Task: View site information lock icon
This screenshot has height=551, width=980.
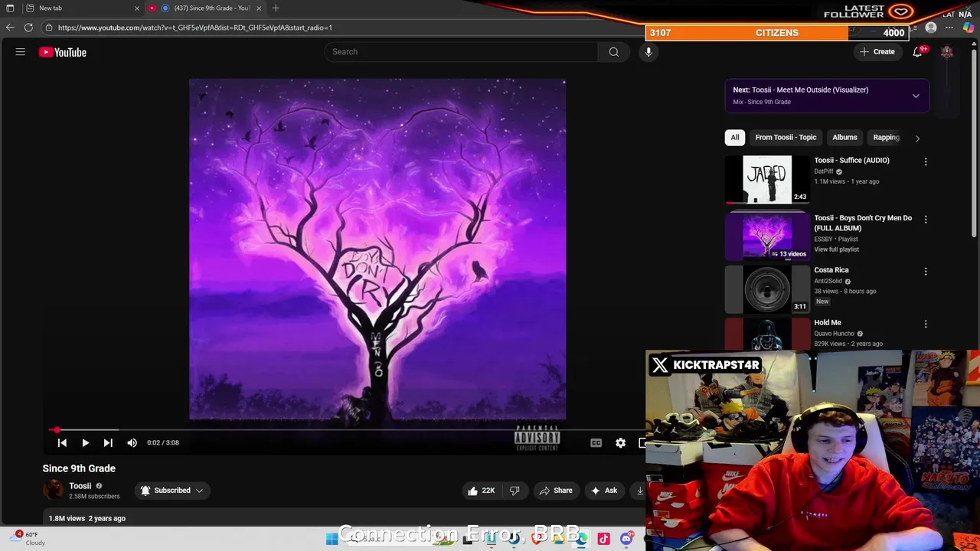Action: click(x=49, y=28)
